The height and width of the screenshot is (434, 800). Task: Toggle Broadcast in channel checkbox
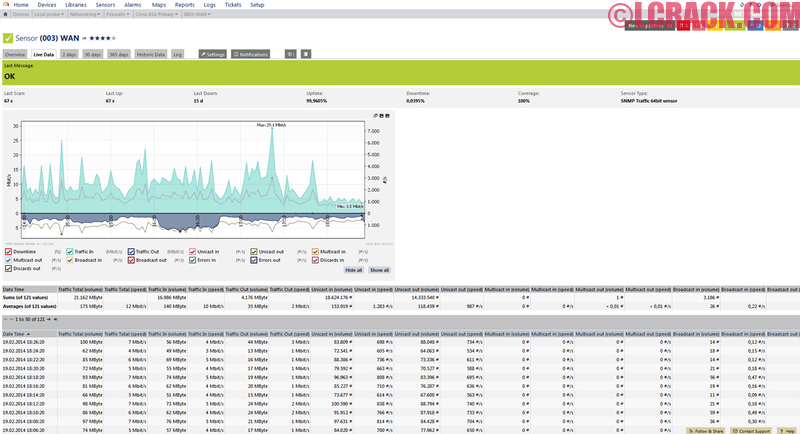(70, 260)
